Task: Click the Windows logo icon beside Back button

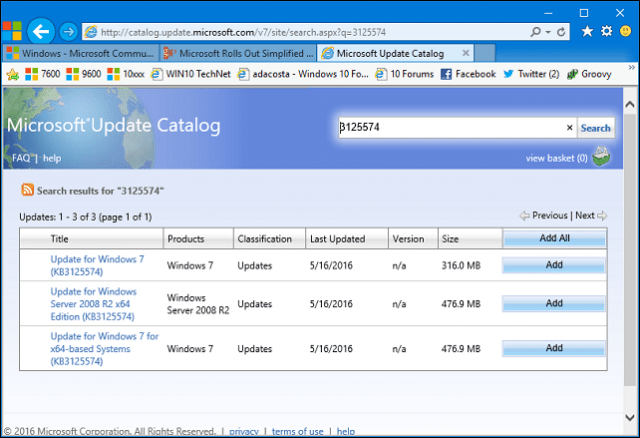Action: coord(12,31)
